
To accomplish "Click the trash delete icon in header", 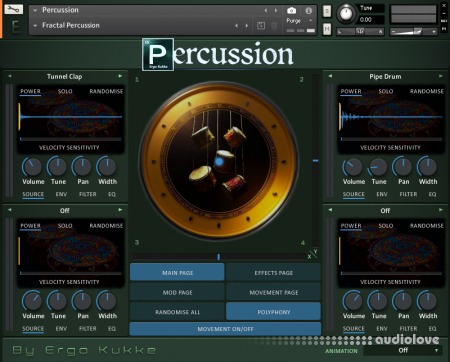I will pos(274,25).
